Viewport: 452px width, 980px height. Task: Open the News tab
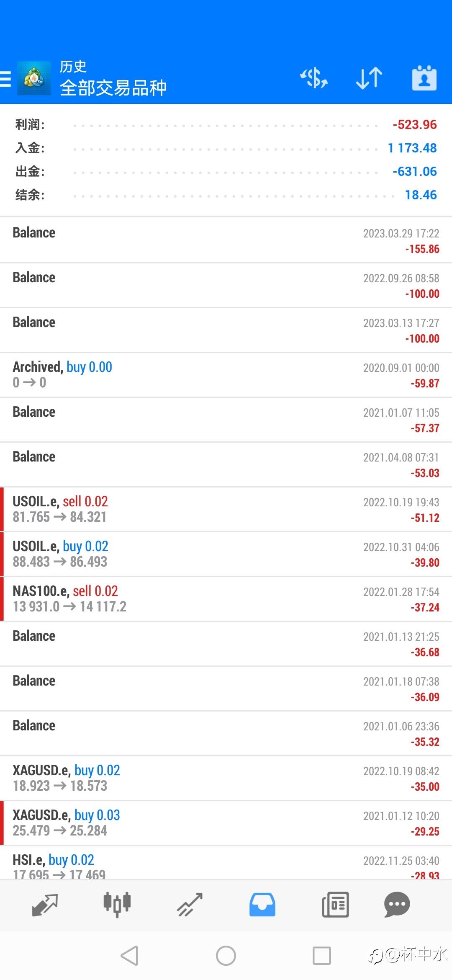pos(335,905)
